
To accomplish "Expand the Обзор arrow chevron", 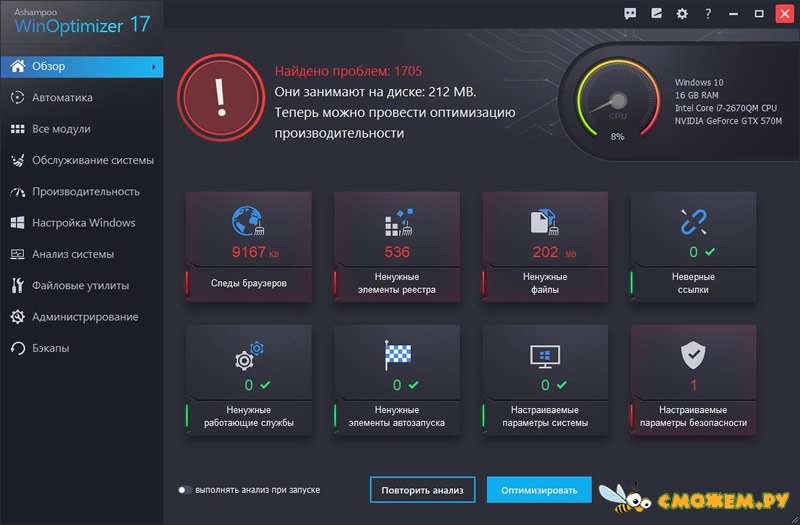I will [154, 67].
